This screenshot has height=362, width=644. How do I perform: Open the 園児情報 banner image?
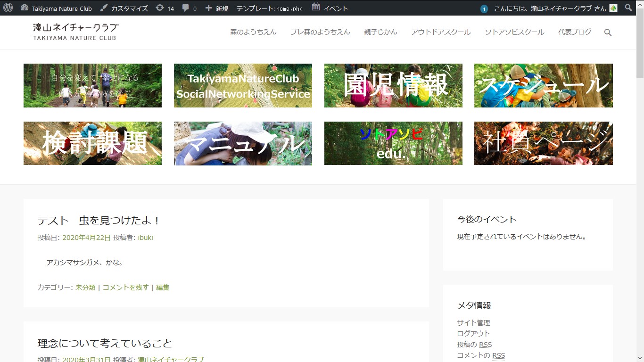coord(393,85)
